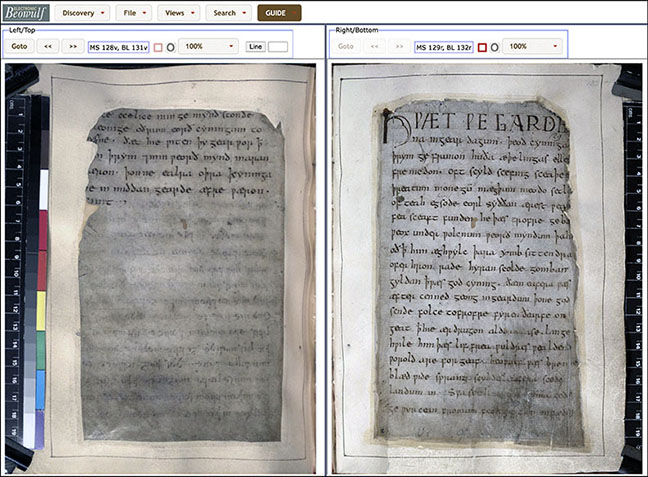
Task: Click the empty line number field
Action: [x=278, y=47]
